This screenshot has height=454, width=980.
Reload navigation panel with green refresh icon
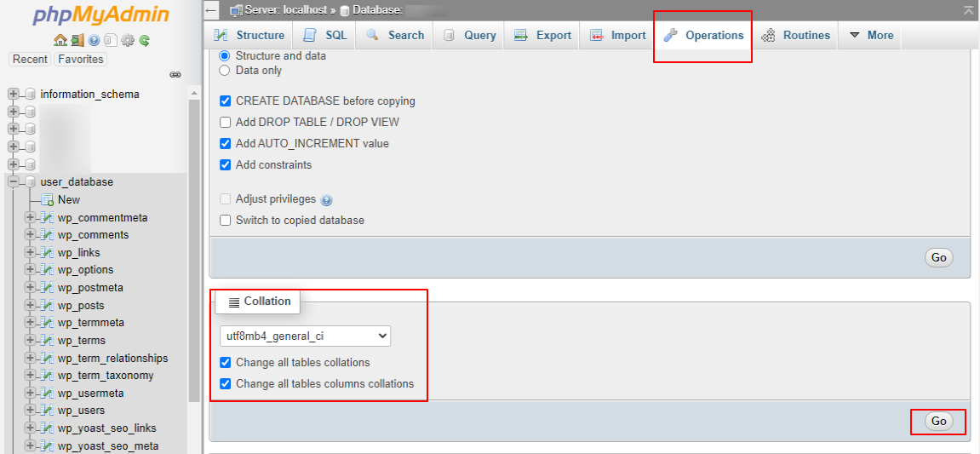[145, 40]
